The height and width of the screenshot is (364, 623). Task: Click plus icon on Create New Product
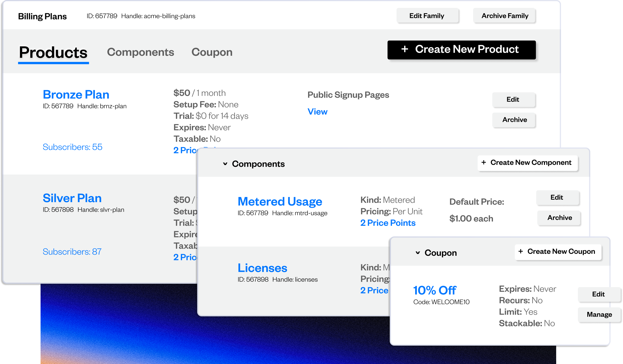tap(405, 49)
